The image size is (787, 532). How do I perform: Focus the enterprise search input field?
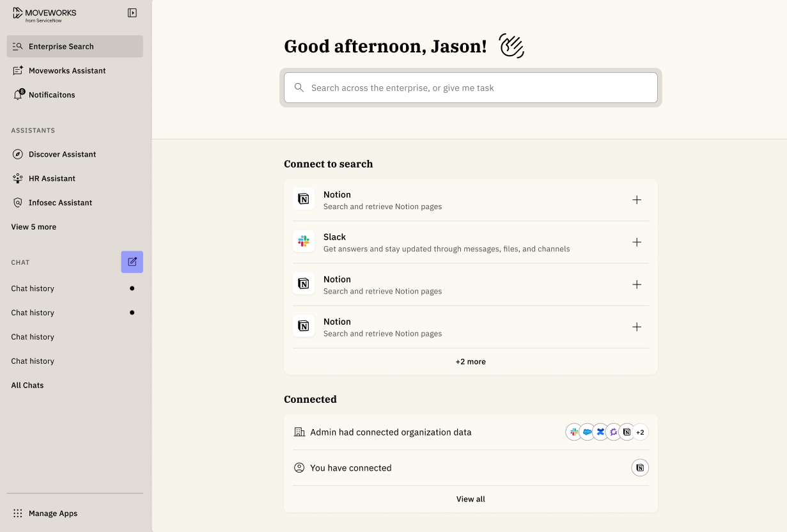coord(471,88)
